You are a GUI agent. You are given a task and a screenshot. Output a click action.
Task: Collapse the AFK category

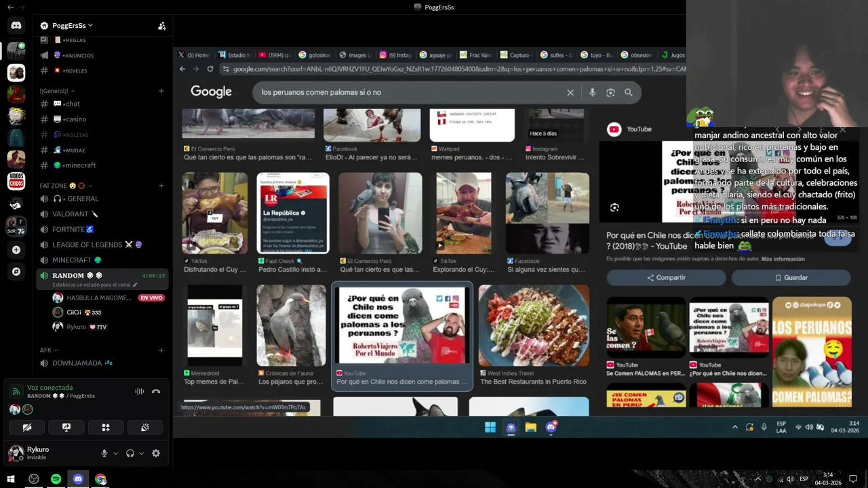click(x=48, y=350)
